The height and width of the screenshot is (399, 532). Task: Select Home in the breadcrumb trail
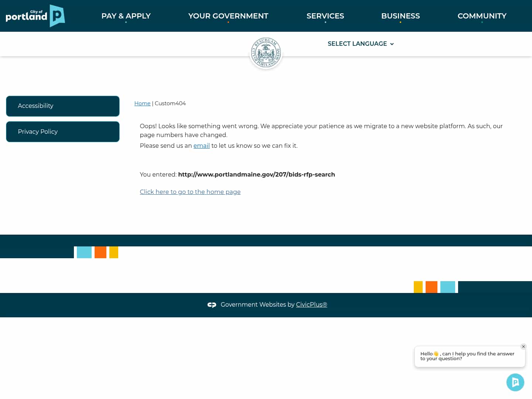142,103
